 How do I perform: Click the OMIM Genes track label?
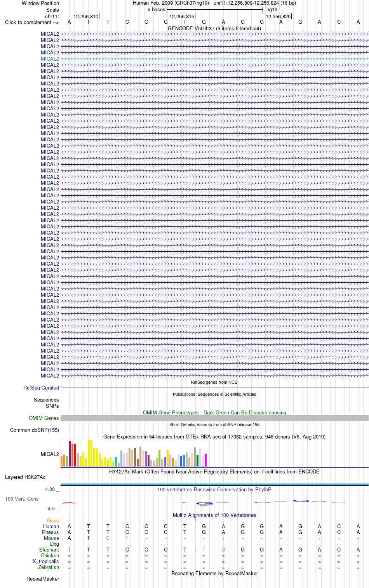(x=44, y=418)
